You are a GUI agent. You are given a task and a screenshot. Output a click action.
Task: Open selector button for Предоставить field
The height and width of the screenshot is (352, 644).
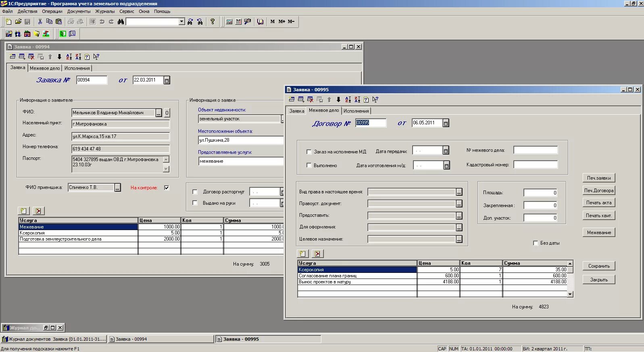point(459,216)
